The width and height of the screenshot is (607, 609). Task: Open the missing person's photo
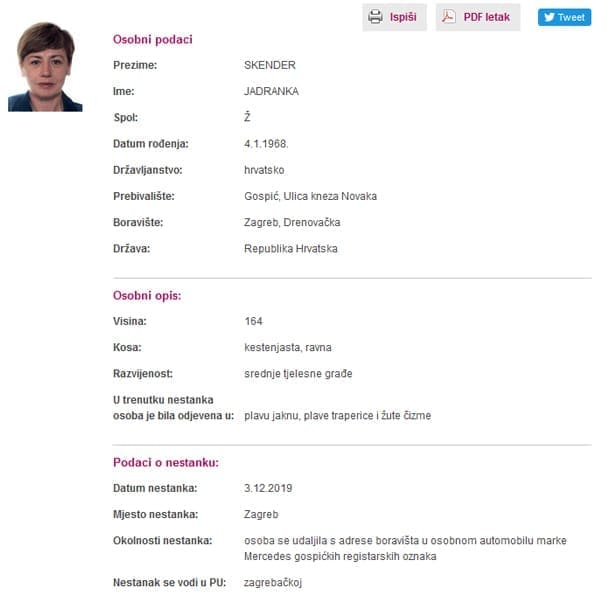(x=45, y=67)
